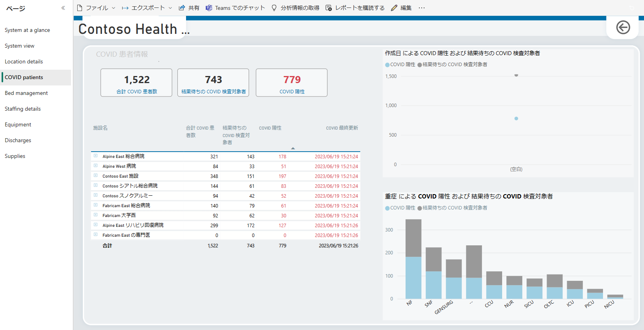Select the PICU bar

tap(595, 294)
